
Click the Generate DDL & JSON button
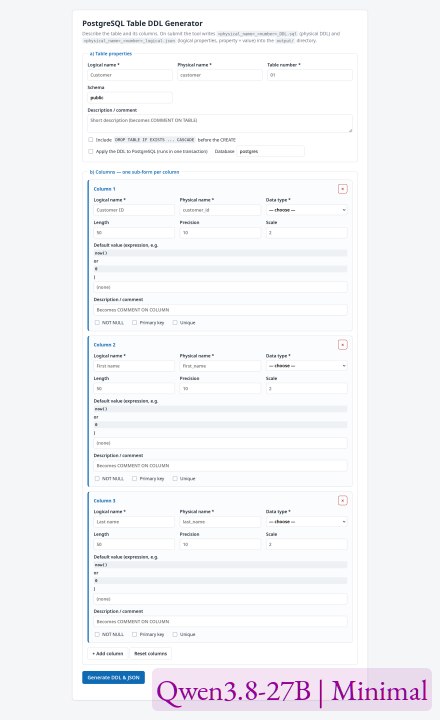tap(113, 677)
